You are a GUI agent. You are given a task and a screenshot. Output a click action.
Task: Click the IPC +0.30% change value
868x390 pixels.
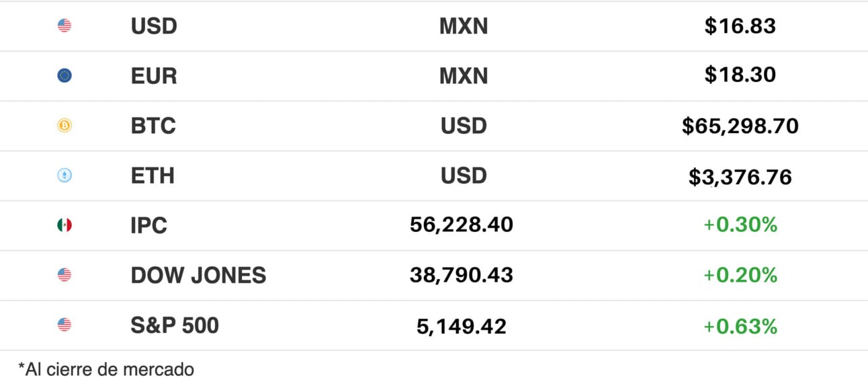pos(740,225)
